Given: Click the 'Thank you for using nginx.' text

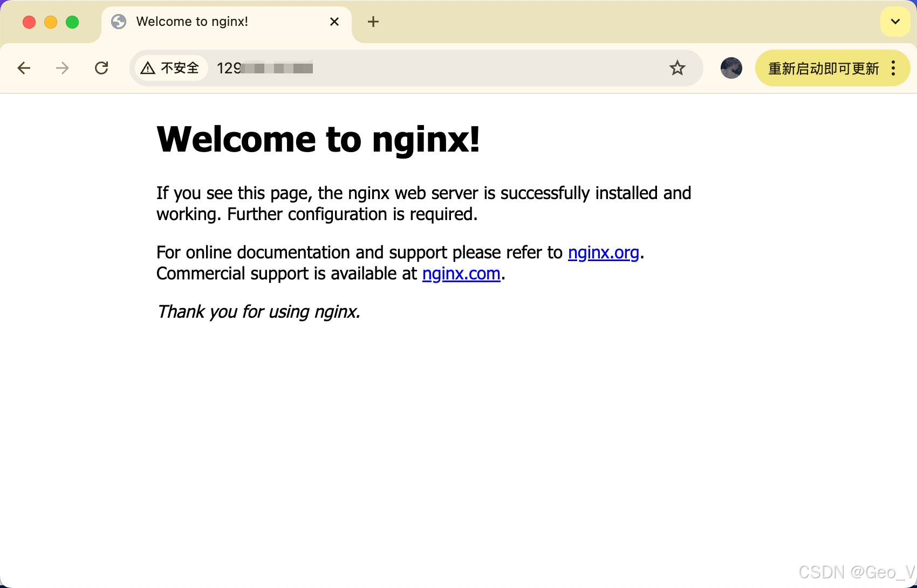Looking at the screenshot, I should [x=258, y=312].
